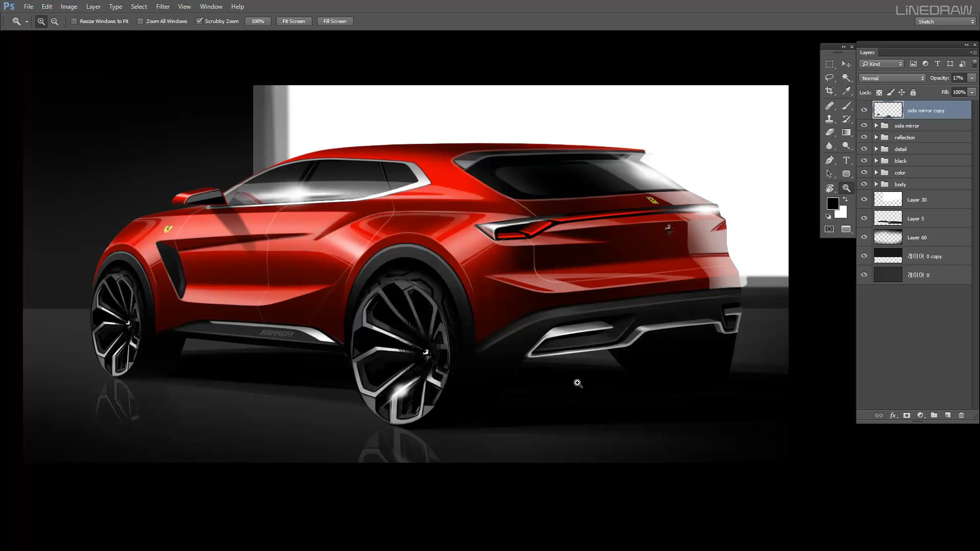
Task: Select the Horizontal Type tool
Action: 846,160
